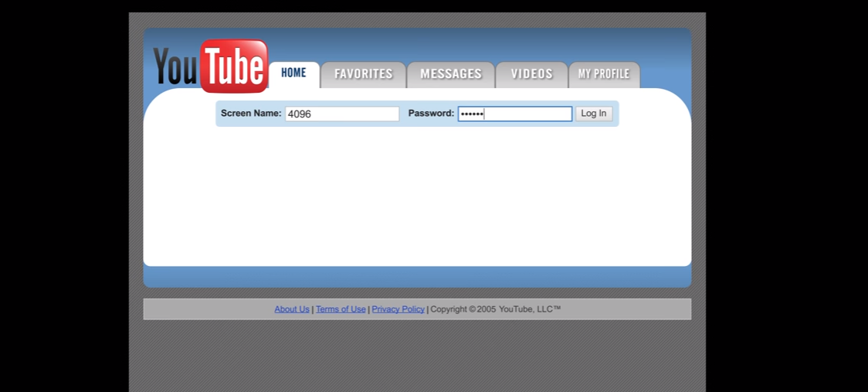Click the 'Password:' label
Screen dimensions: 868x392
pyautogui.click(x=431, y=113)
